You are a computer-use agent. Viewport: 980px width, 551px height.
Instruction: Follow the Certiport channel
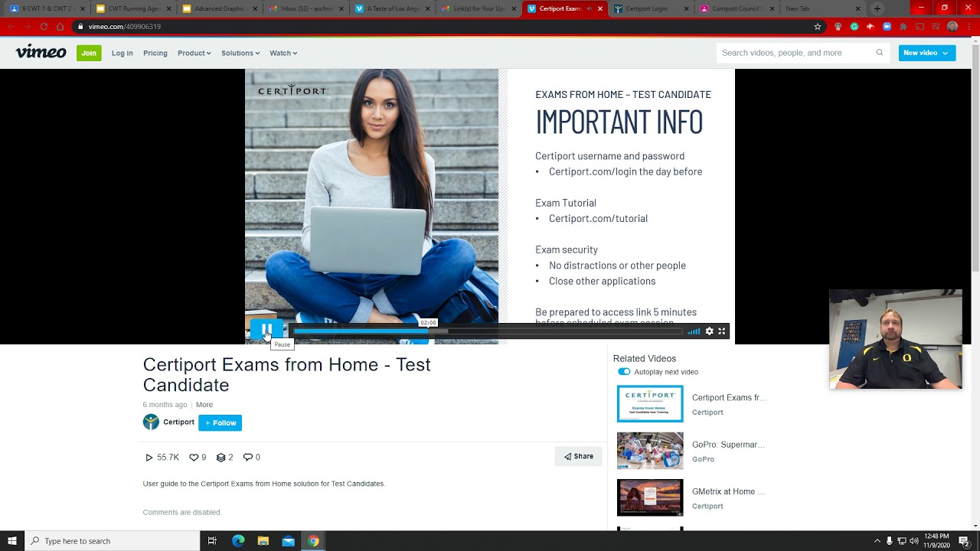click(220, 422)
